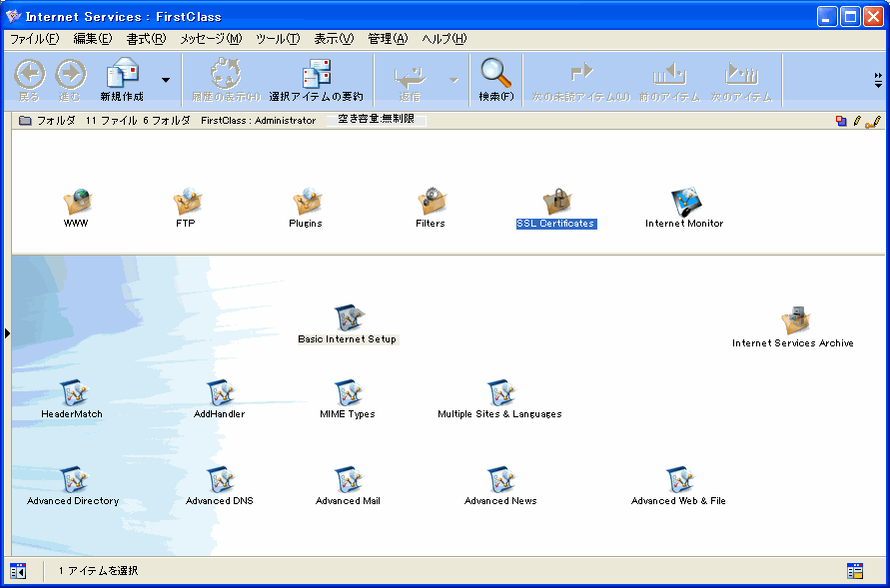Open the AddHandler document icon

(220, 393)
